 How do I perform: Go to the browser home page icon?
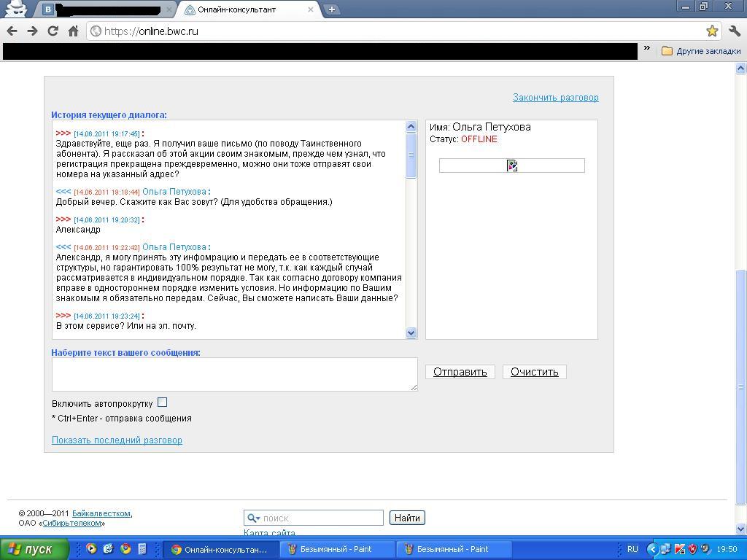pyautogui.click(x=73, y=31)
